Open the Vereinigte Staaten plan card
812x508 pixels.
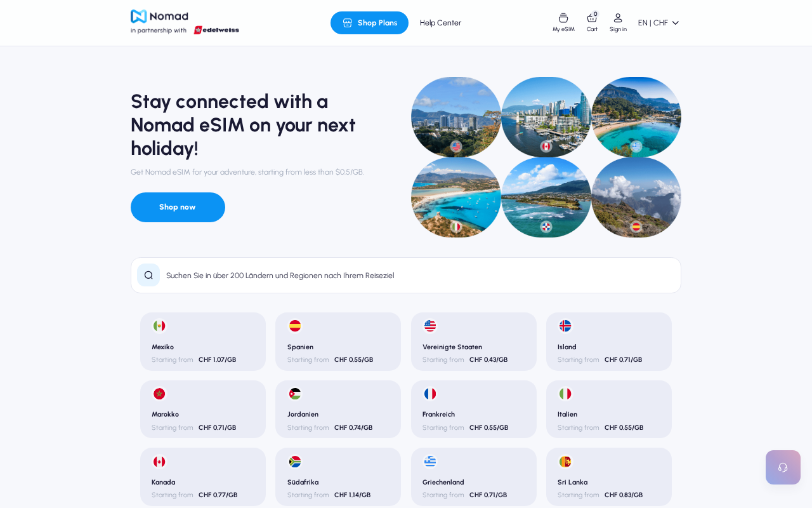point(474,342)
